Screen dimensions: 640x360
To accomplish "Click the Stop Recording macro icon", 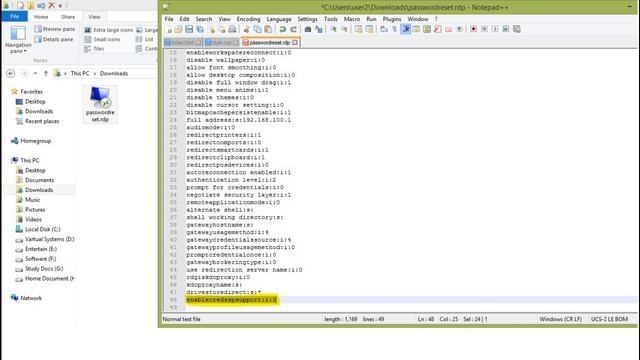I will click(484, 29).
